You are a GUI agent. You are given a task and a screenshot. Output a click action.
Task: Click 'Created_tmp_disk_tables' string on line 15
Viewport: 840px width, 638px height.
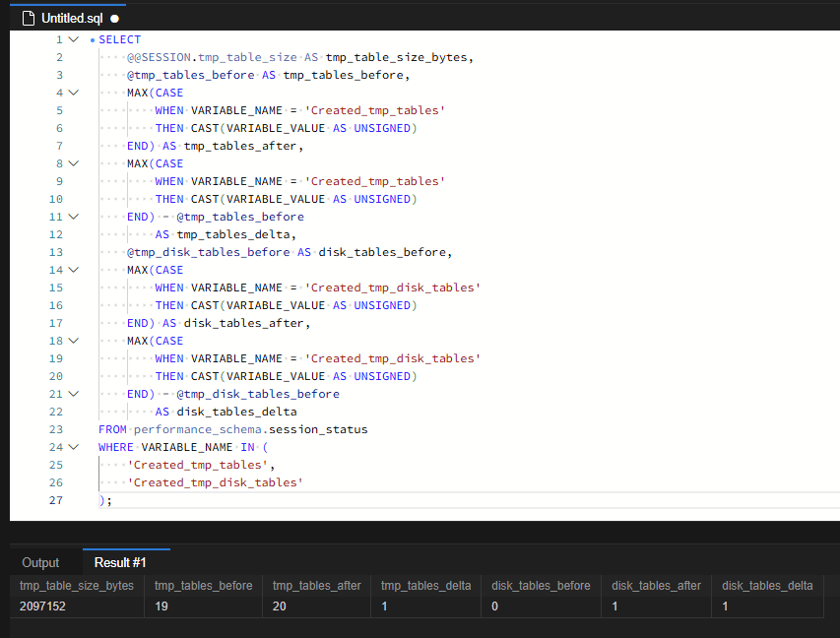point(393,287)
